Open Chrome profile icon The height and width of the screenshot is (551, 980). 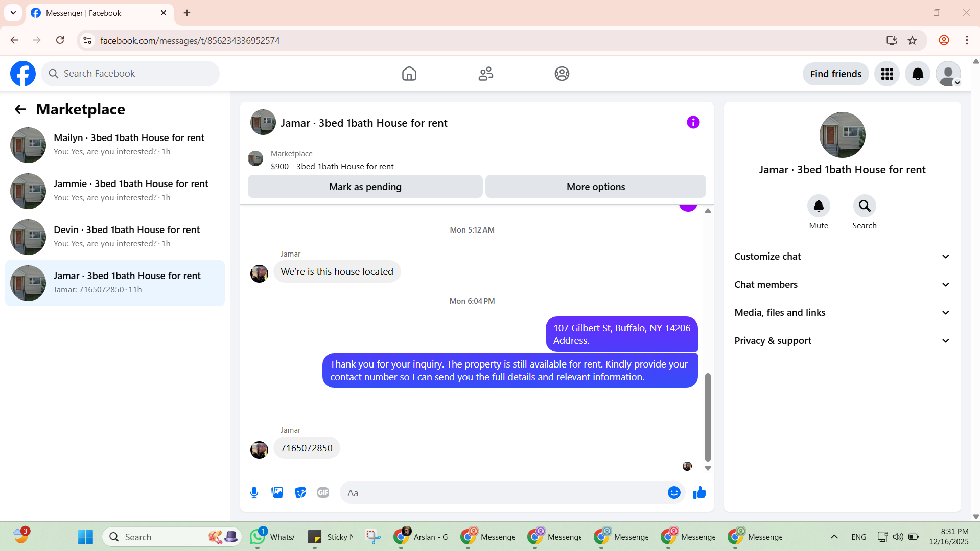[x=944, y=40]
